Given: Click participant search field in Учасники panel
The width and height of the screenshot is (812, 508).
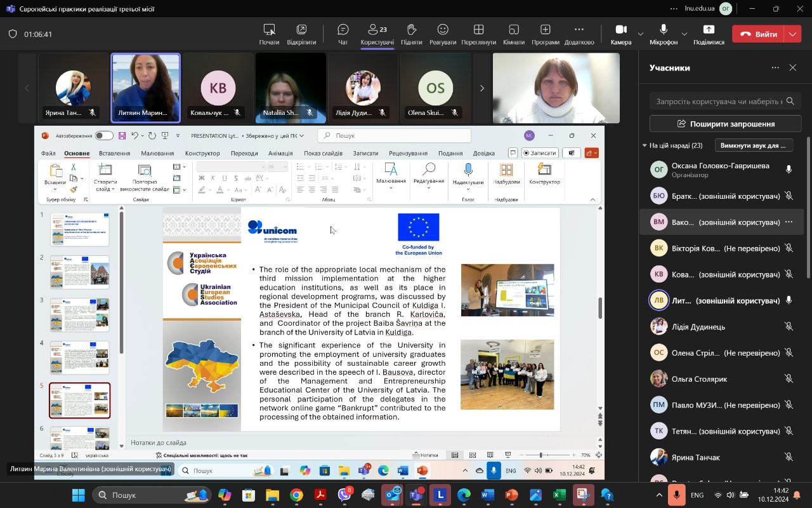Looking at the screenshot, I should pos(726,101).
